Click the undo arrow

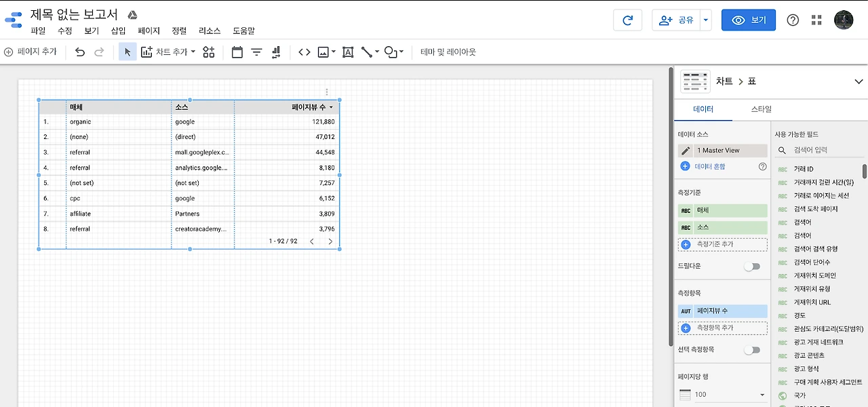80,52
